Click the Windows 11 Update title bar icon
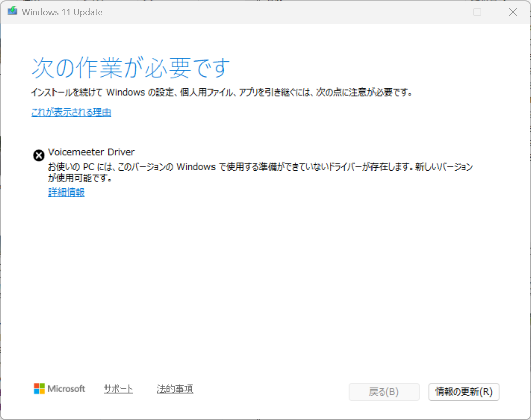This screenshot has width=531, height=420. [13, 11]
